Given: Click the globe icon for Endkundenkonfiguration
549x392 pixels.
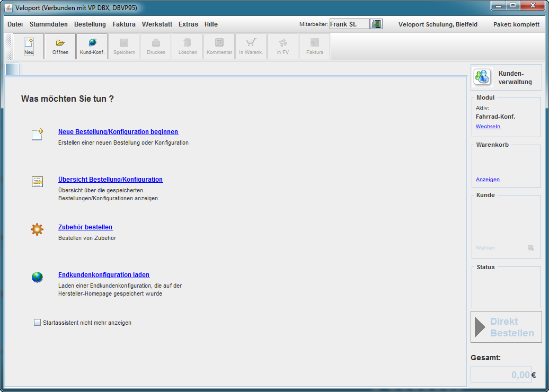Looking at the screenshot, I should point(37,277).
